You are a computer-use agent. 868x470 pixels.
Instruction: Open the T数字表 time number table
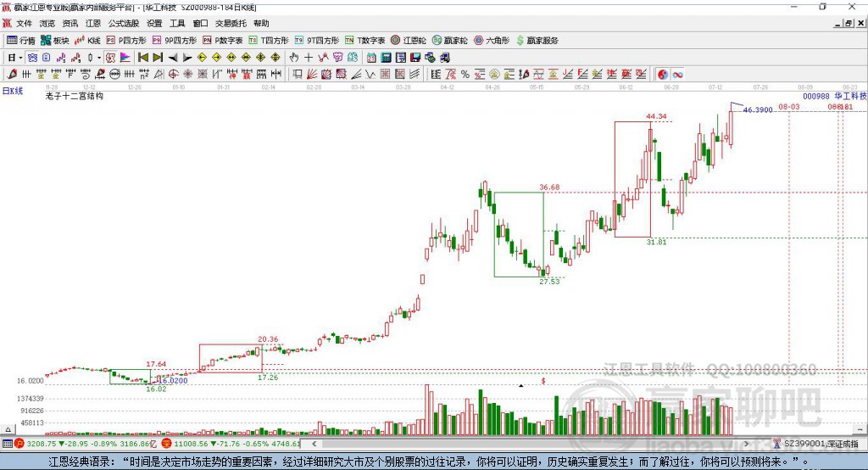point(364,41)
